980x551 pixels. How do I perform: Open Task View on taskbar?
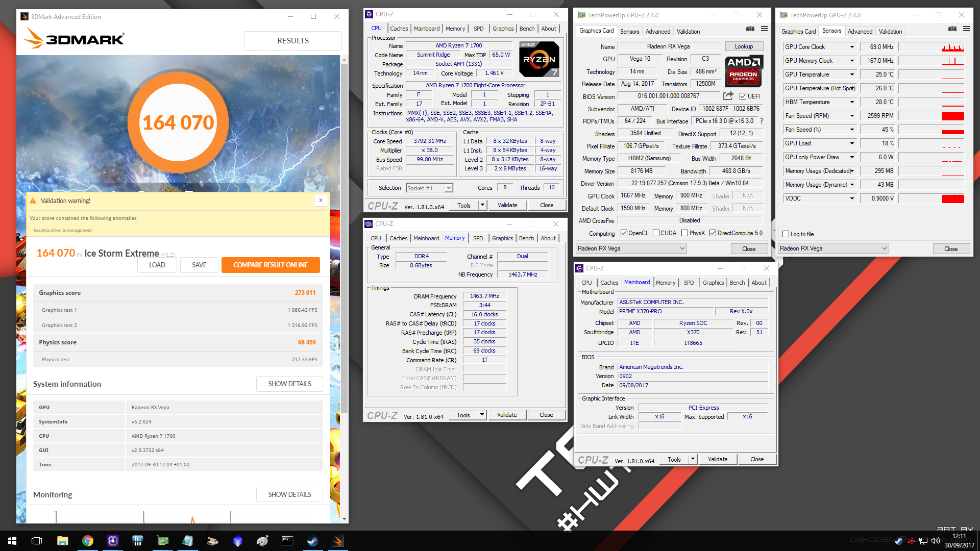click(x=37, y=541)
